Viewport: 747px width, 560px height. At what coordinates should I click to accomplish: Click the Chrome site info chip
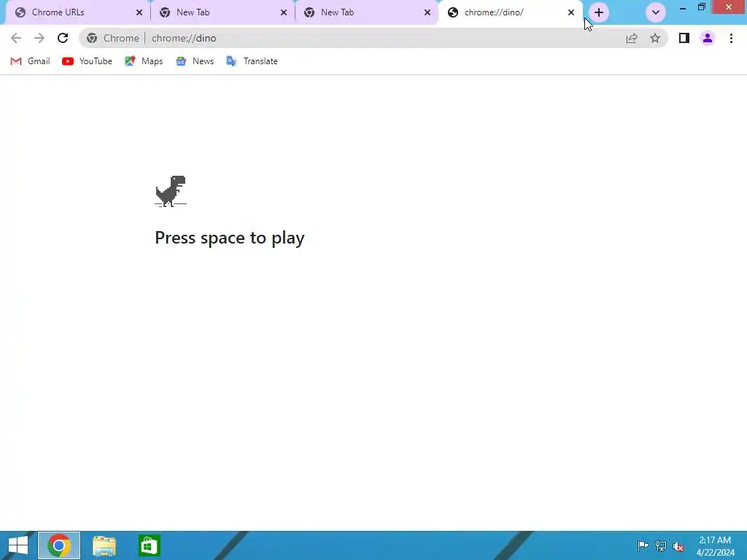113,38
